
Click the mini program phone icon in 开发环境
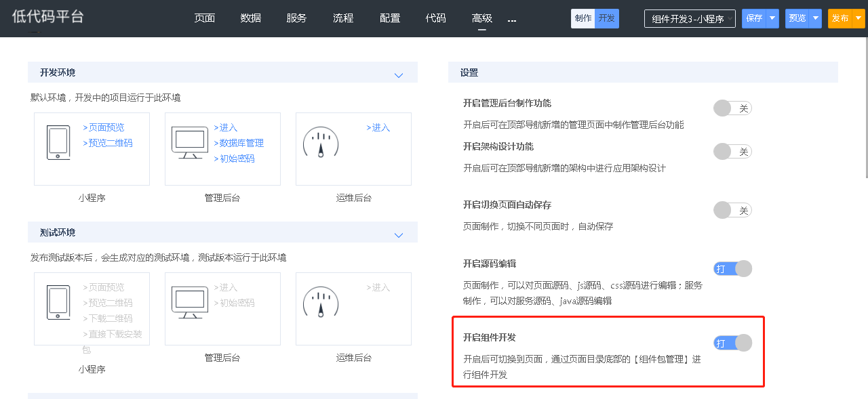pos(58,143)
